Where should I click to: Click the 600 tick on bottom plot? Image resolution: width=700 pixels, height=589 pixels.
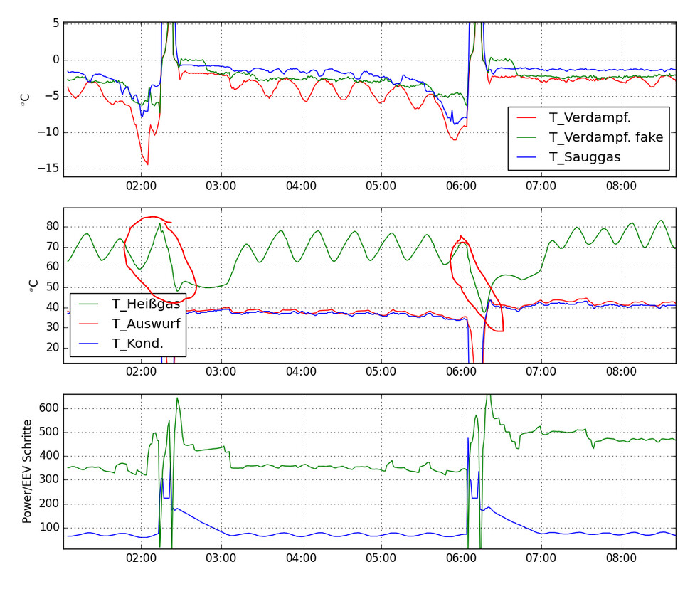[48, 408]
